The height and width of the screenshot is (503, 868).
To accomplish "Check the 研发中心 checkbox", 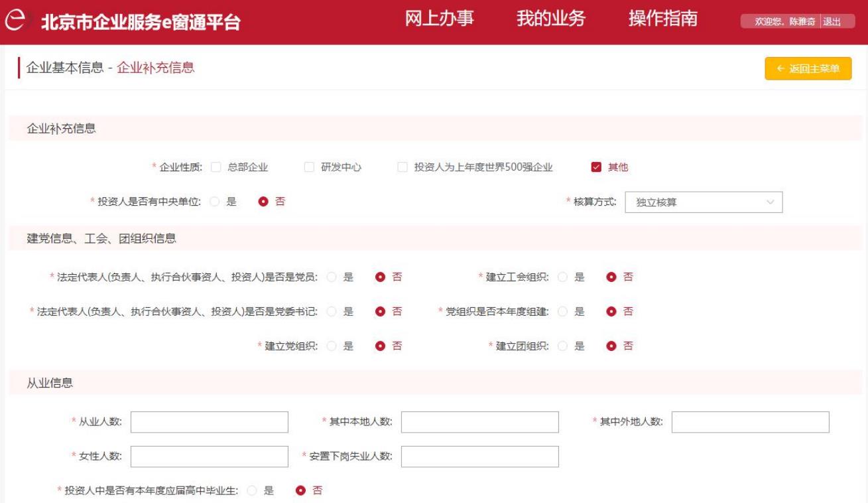I will 308,167.
